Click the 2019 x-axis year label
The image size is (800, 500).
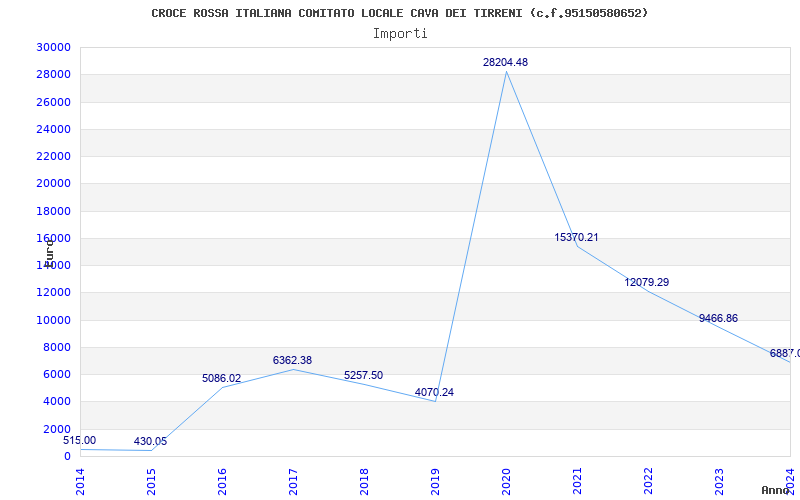(x=435, y=482)
